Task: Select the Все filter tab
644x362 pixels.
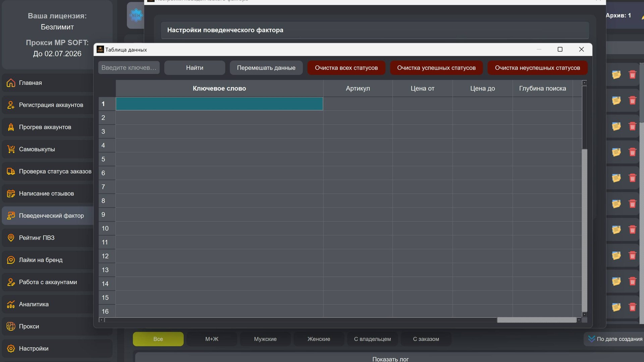Action: [x=158, y=339]
